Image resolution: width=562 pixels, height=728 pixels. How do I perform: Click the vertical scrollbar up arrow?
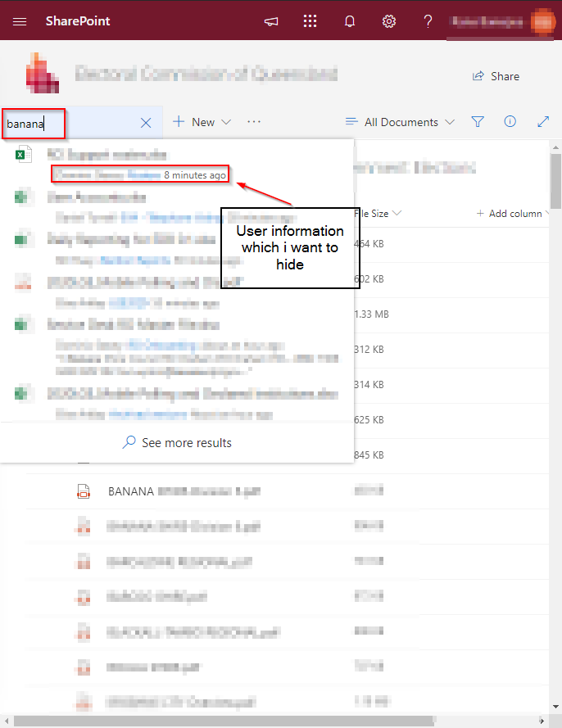point(555,147)
